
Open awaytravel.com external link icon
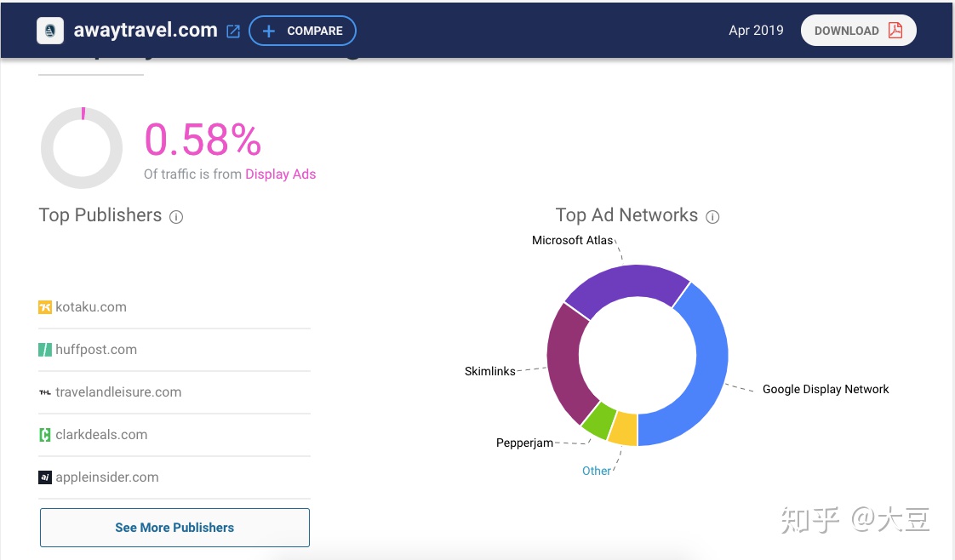tap(233, 31)
